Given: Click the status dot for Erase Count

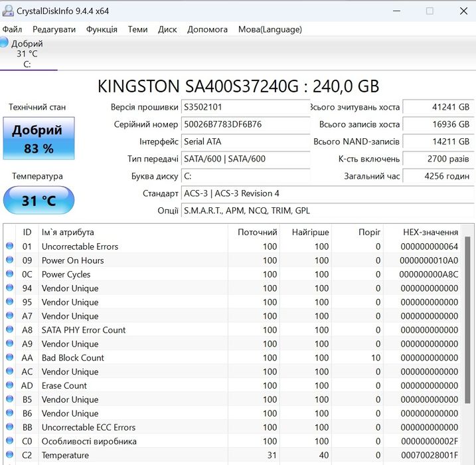Looking at the screenshot, I should [10, 385].
